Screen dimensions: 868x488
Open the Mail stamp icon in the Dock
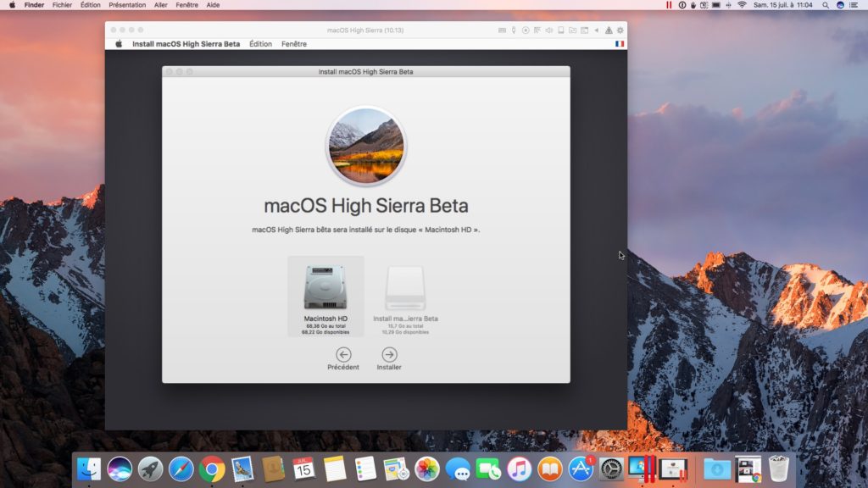242,469
